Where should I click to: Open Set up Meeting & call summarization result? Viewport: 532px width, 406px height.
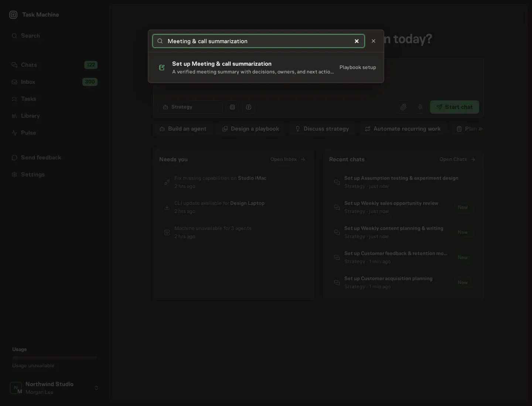pos(266,68)
